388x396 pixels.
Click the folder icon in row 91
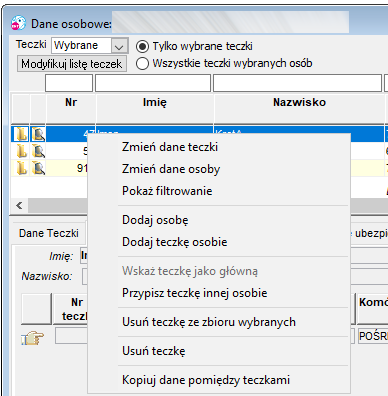tap(21, 168)
